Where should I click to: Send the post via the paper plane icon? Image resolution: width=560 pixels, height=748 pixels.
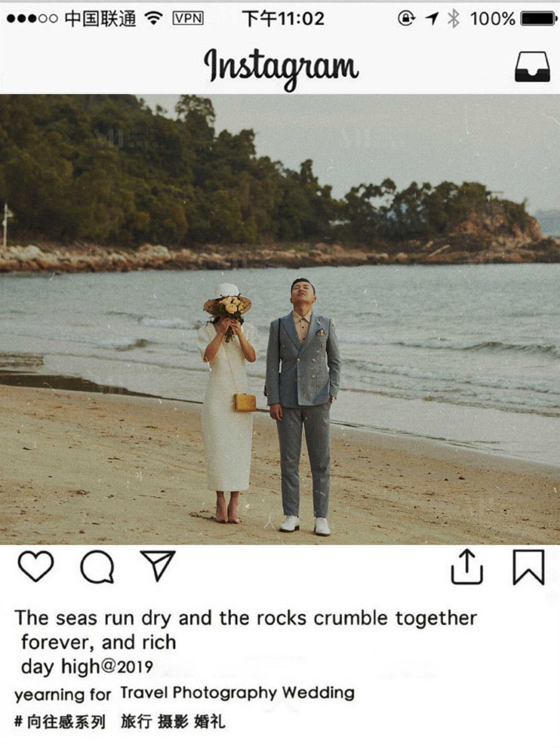pyautogui.click(x=157, y=566)
